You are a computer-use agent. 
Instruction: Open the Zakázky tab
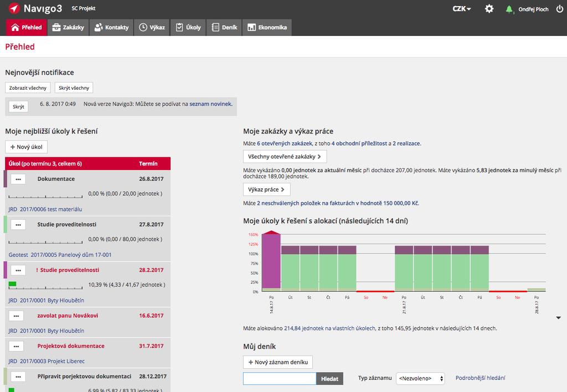coord(68,27)
